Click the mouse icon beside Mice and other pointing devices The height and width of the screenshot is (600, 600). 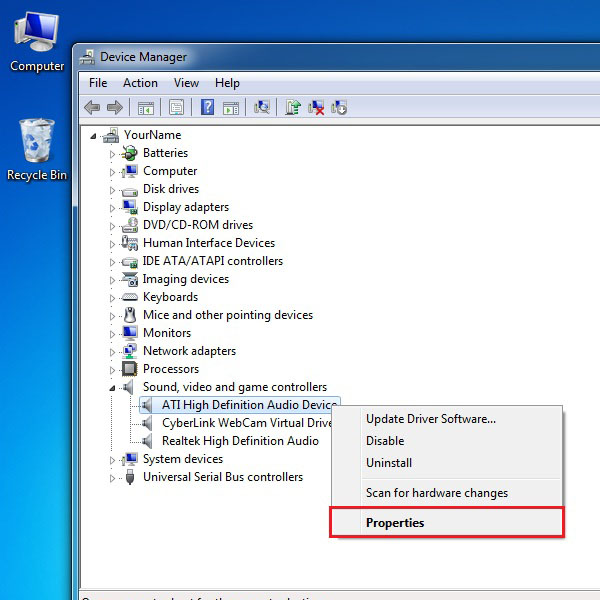coord(130,315)
